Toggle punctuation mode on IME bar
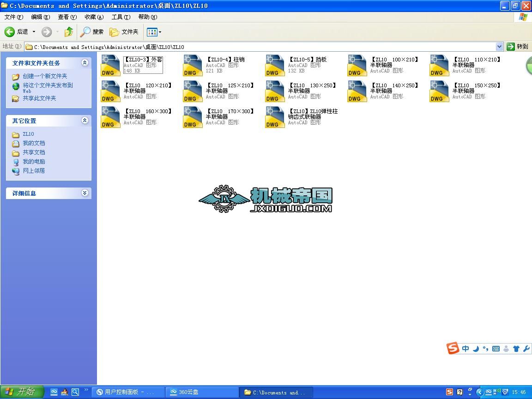 485,349
